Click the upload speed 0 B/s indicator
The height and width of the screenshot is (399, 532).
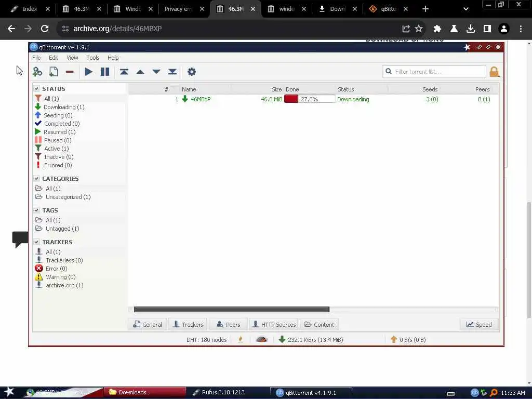[408, 339]
